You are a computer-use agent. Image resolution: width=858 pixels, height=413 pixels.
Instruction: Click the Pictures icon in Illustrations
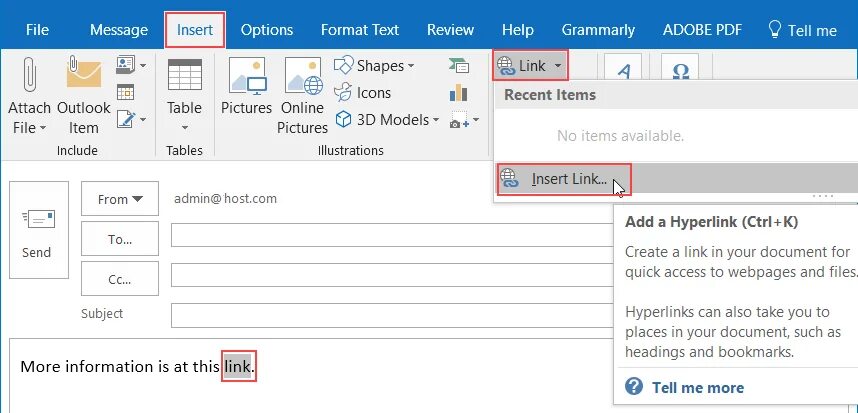click(246, 76)
